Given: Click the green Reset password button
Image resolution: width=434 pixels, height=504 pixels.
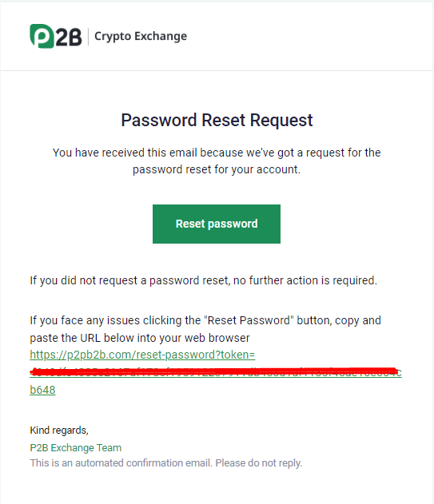Looking at the screenshot, I should (217, 224).
